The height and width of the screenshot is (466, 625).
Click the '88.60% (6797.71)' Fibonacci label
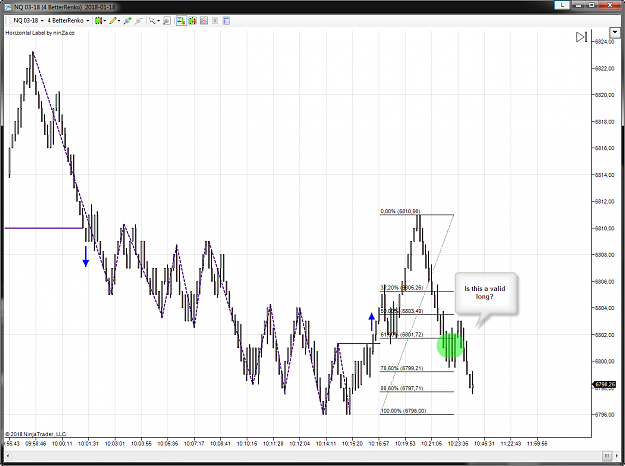coord(402,388)
